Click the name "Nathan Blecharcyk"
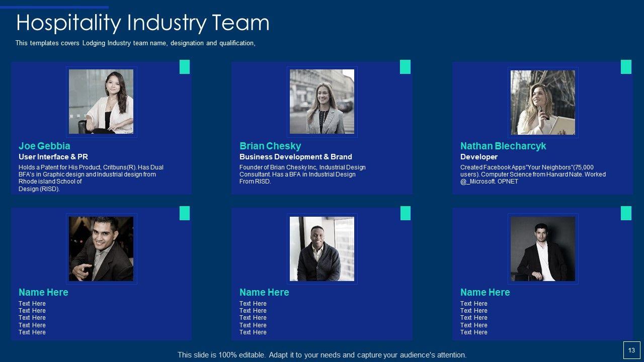 (x=503, y=146)
